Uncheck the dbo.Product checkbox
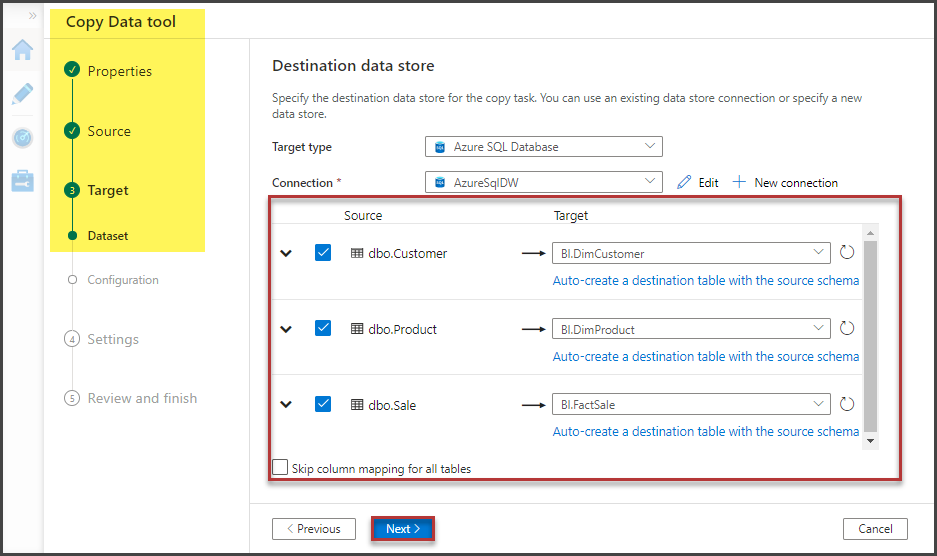 coord(323,328)
